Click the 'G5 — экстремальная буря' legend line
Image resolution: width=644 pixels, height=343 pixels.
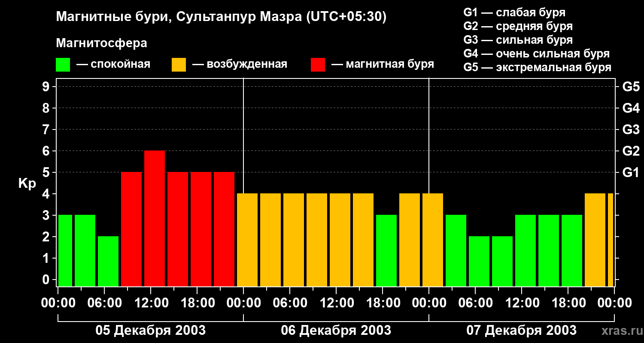[538, 67]
